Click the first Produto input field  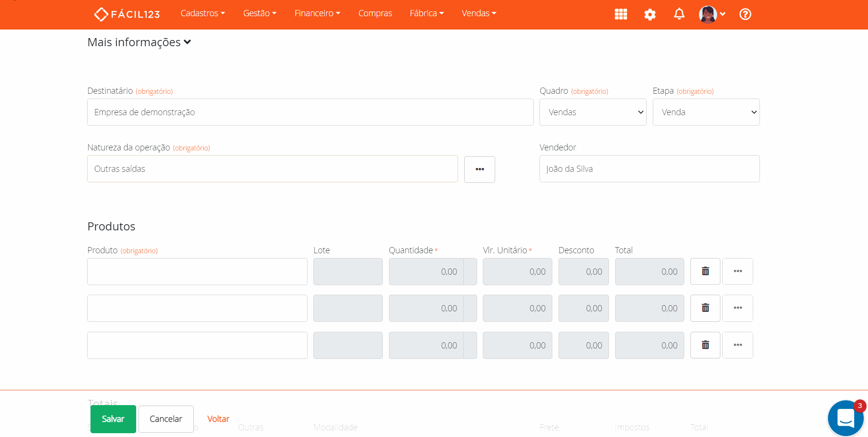(197, 272)
